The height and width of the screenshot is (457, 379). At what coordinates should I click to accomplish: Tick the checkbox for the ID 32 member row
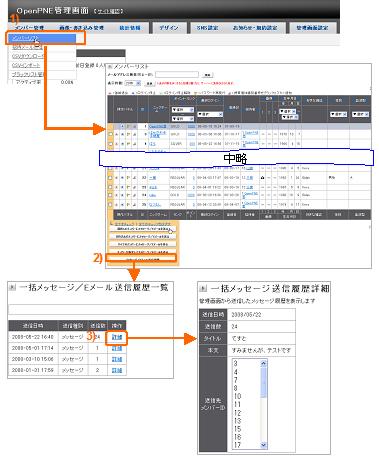pos(110,178)
